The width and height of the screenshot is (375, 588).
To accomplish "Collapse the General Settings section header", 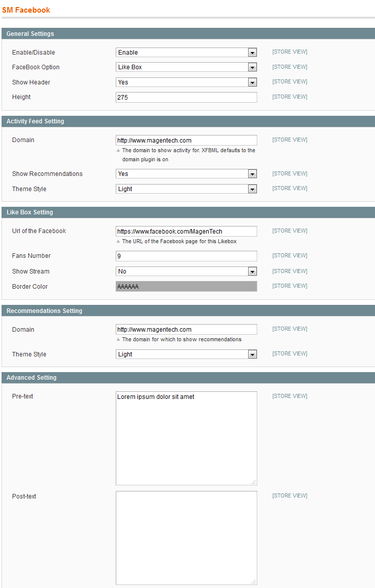I will click(x=188, y=34).
